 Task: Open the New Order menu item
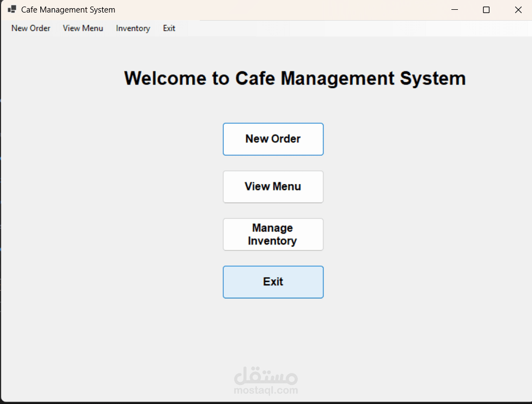[x=31, y=28]
